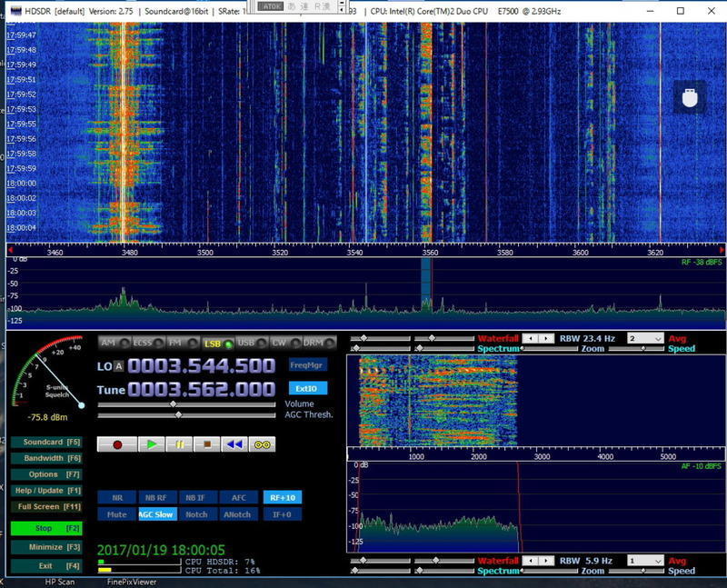This screenshot has width=727, height=588.
Task: Adjust the RF Zoom slider
Action: pos(550,349)
